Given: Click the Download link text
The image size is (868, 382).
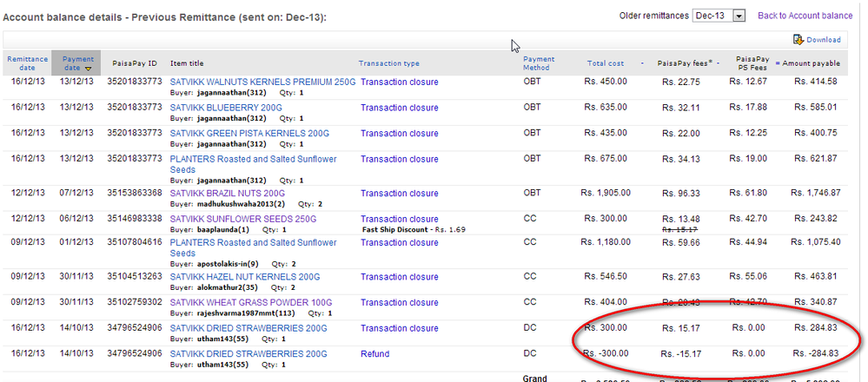Looking at the screenshot, I should pos(823,40).
